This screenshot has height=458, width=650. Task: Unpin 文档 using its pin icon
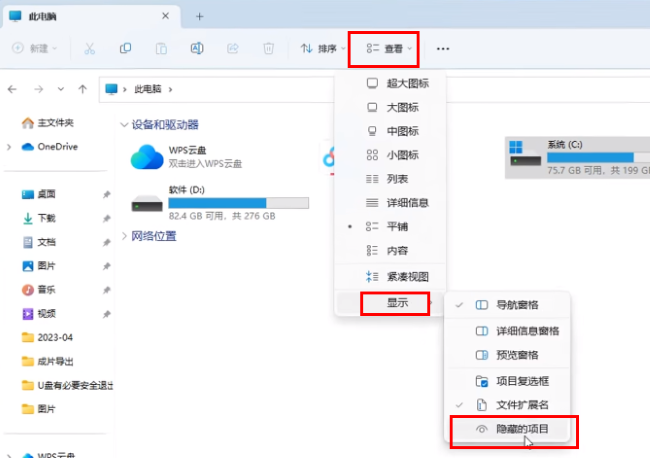point(107,242)
